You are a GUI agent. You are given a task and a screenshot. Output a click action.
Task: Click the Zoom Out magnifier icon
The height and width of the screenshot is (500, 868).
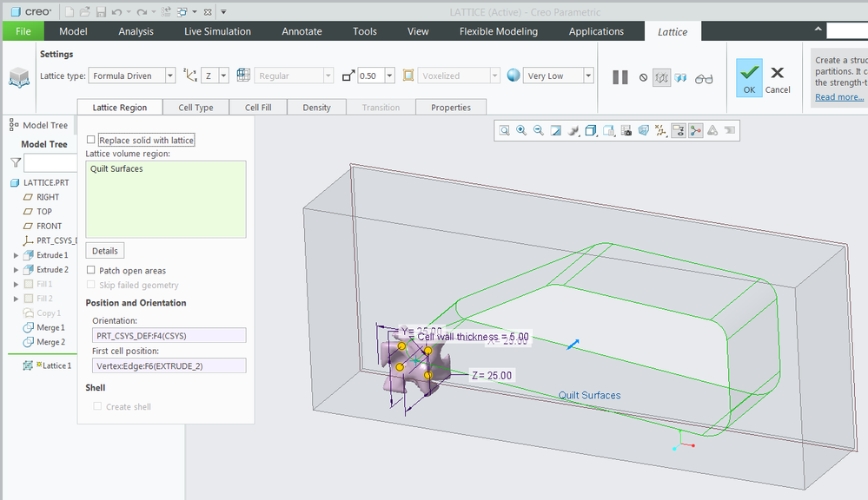(539, 131)
